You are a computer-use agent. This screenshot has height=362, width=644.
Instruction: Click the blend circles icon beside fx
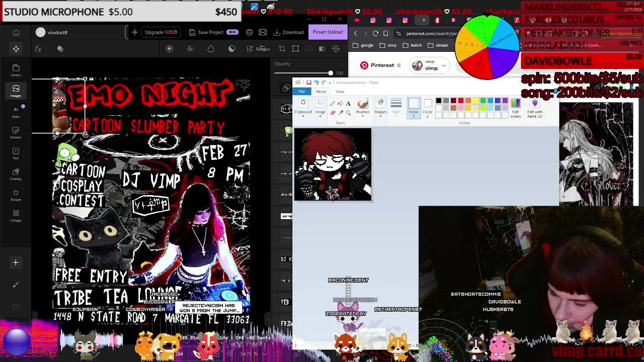(x=60, y=49)
